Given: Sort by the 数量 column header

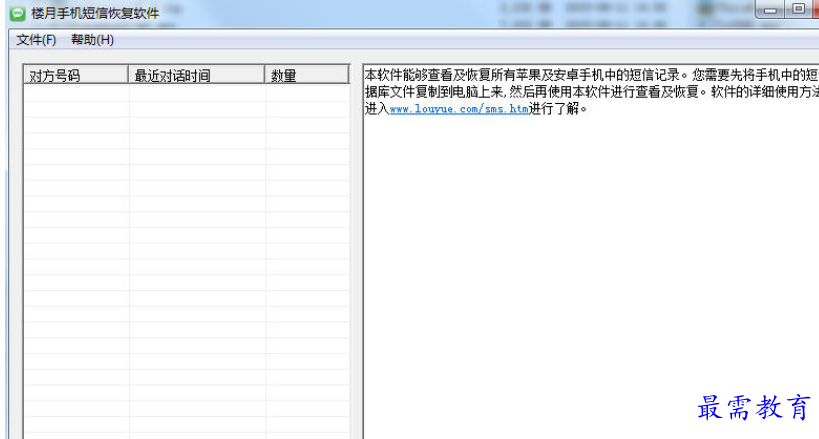Looking at the screenshot, I should [x=307, y=75].
